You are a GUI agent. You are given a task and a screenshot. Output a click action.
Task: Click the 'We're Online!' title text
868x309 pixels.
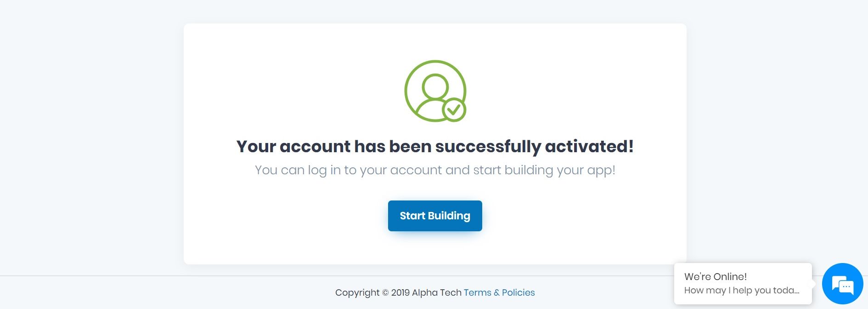[x=716, y=277]
